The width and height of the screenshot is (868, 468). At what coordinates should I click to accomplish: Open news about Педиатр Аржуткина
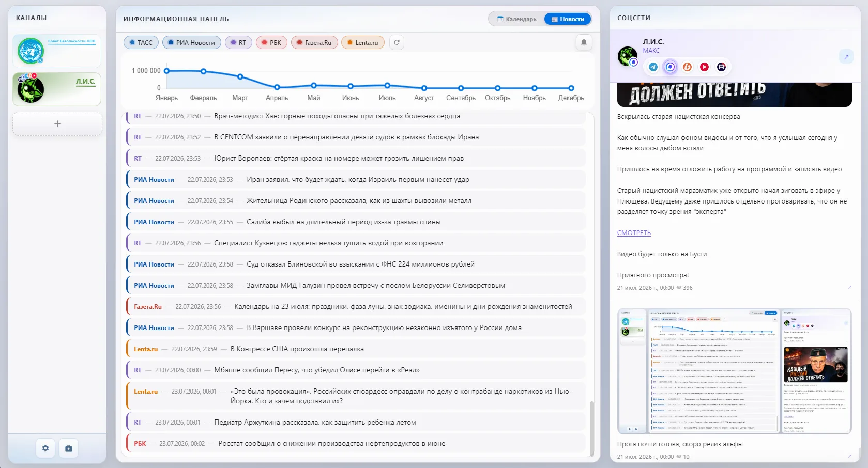356,423
